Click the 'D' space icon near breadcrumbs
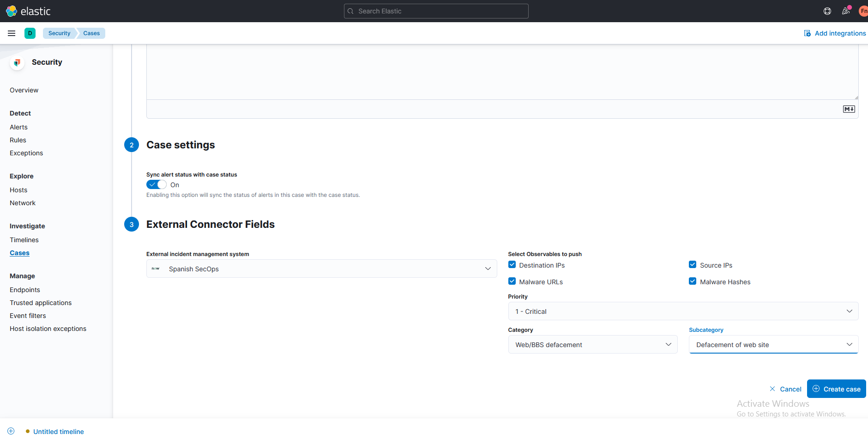 click(x=30, y=33)
